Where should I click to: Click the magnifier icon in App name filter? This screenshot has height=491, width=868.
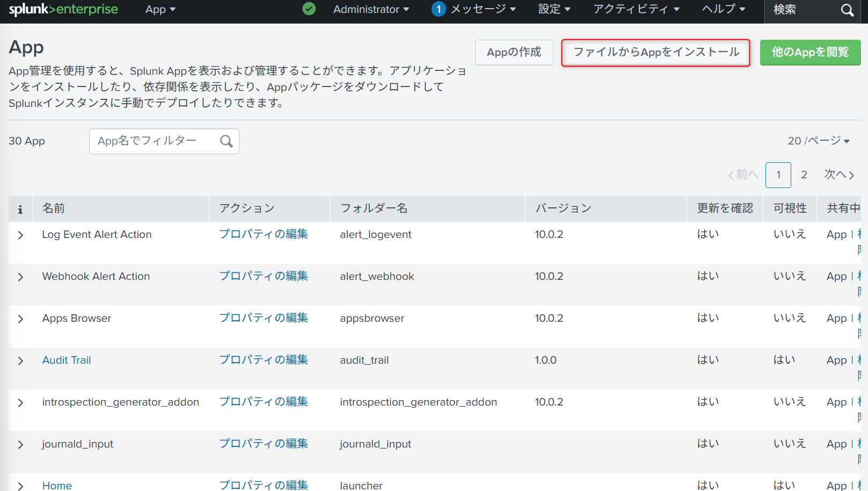click(227, 141)
